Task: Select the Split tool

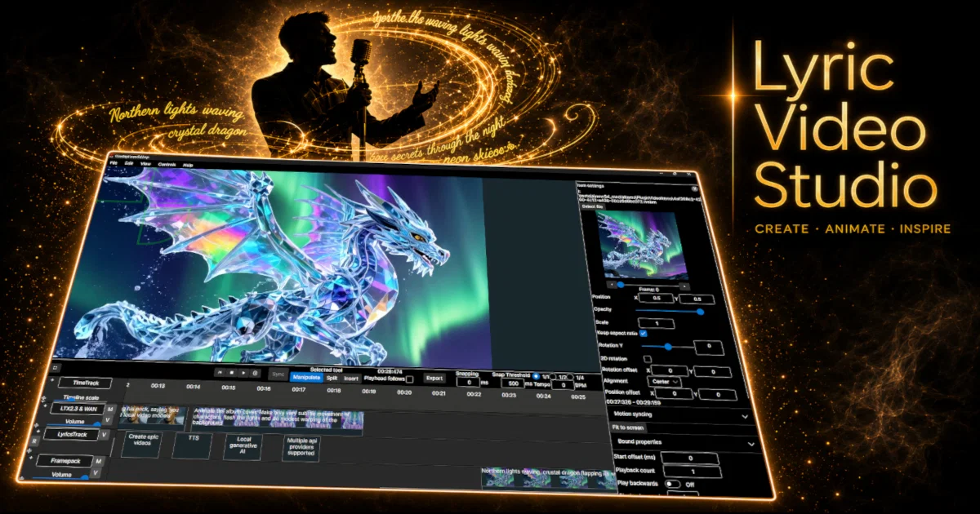Action: click(332, 378)
